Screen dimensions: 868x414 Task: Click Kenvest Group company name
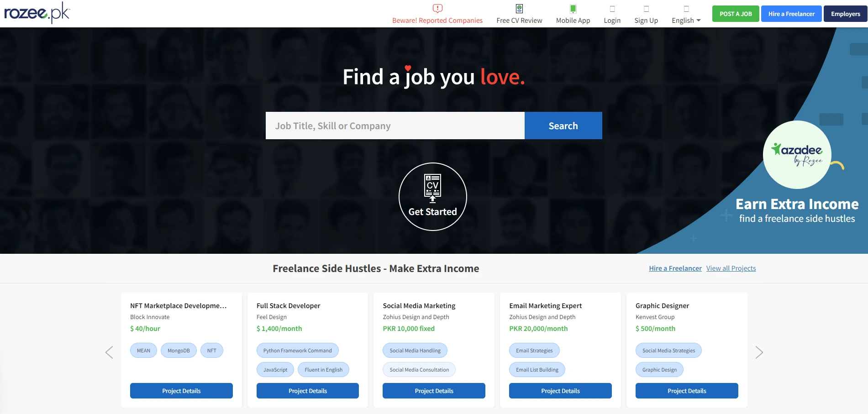point(655,317)
